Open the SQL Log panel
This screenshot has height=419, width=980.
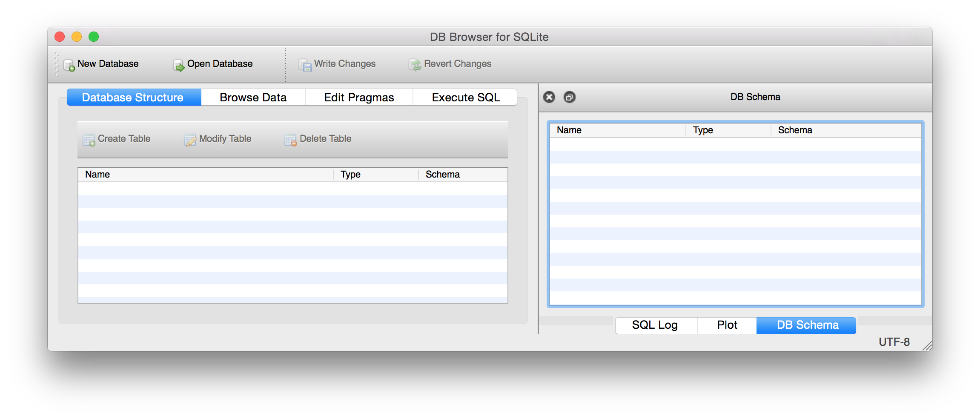tap(655, 325)
